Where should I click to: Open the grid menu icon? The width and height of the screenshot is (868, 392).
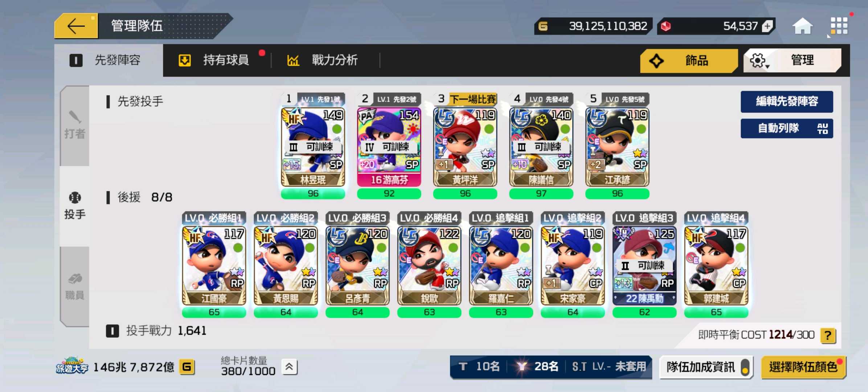[839, 26]
